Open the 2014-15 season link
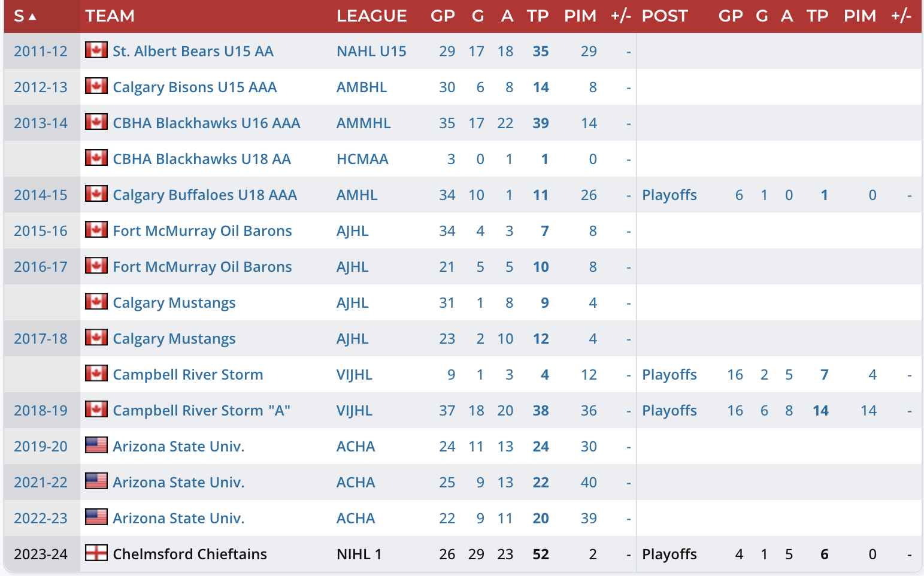 [41, 195]
